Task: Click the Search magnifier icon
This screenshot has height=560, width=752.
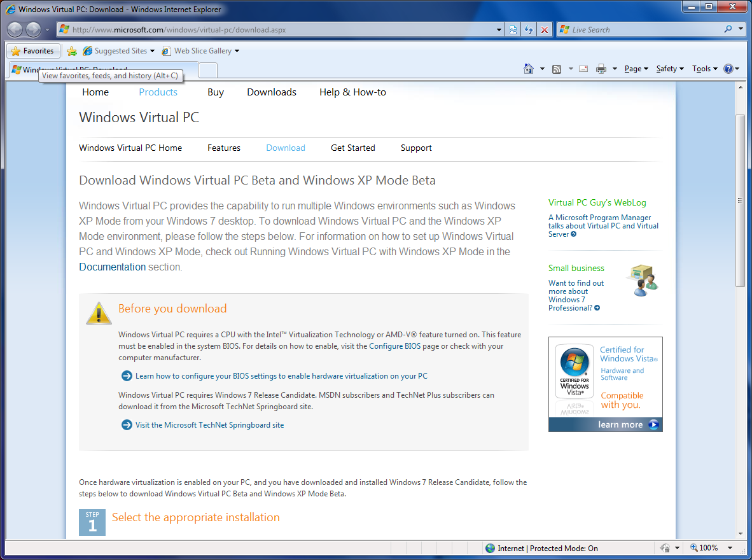Action: coord(728,29)
